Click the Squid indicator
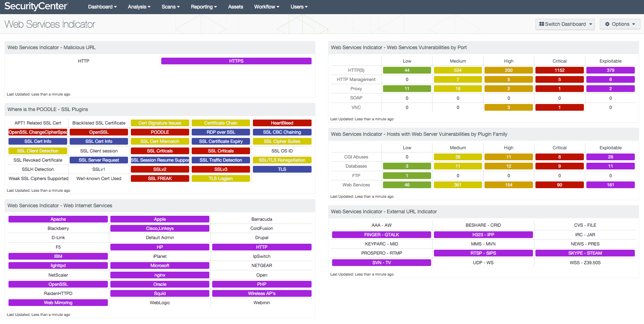 [x=160, y=294]
